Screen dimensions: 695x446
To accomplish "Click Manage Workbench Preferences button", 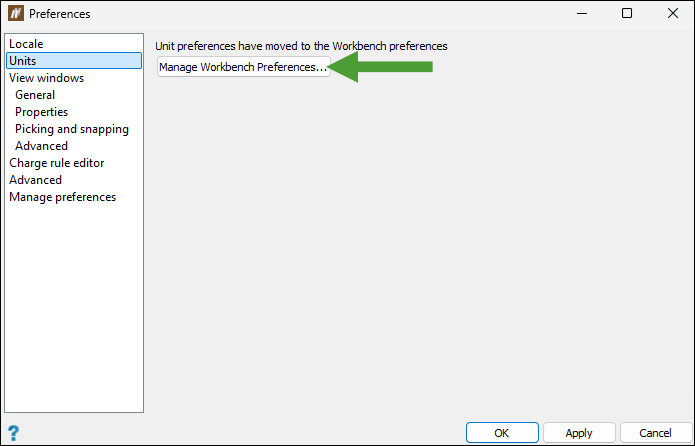I will [244, 67].
